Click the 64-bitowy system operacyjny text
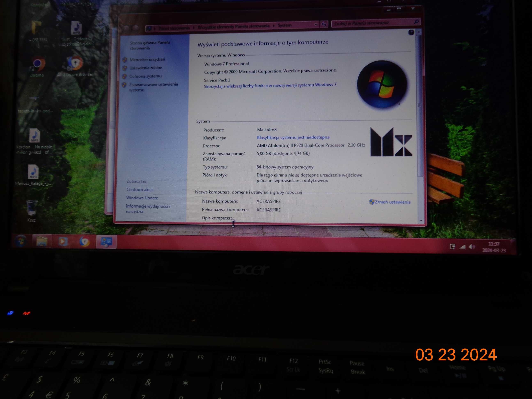 click(285, 167)
